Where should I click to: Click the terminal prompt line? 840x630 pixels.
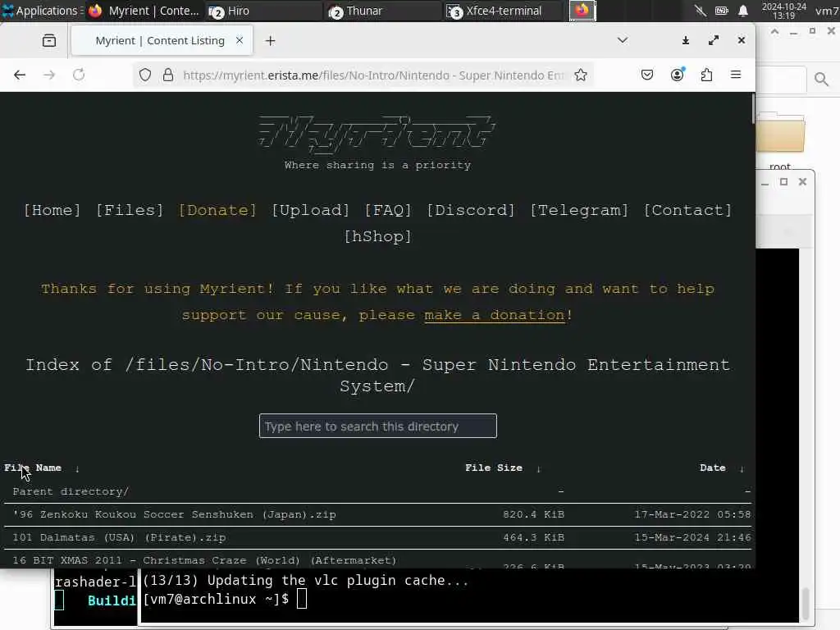[225, 599]
